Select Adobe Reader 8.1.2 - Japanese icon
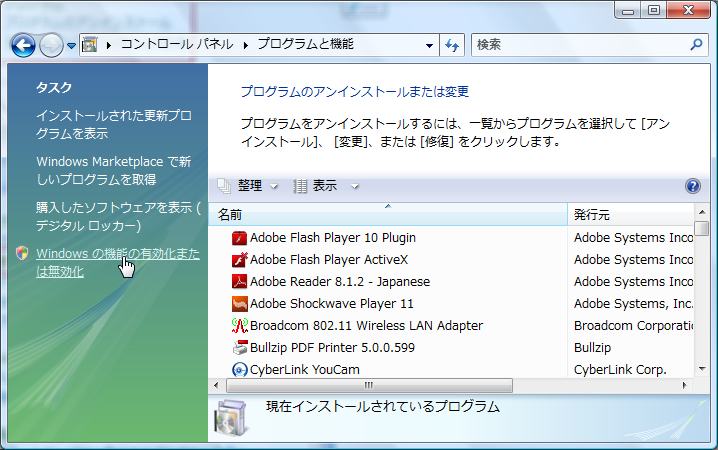Image resolution: width=718 pixels, height=450 pixels. click(239, 282)
